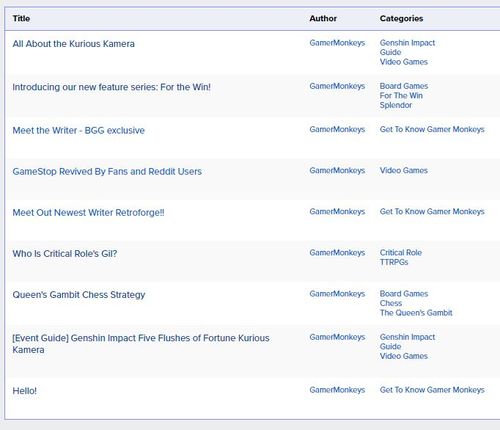Screen dimensions: 500x430
Task: Click GamerMonkeys author in Retroforge row
Action: pyautogui.click(x=337, y=212)
